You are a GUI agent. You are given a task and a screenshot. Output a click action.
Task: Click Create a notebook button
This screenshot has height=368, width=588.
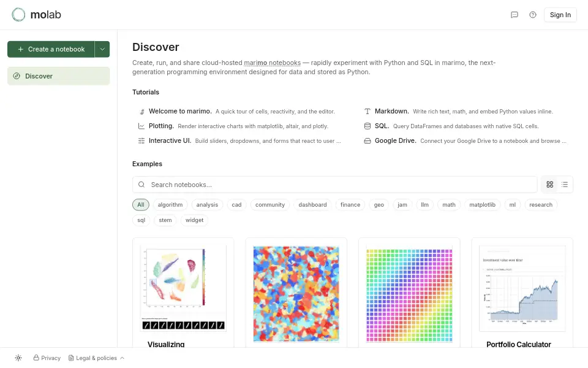(51, 49)
